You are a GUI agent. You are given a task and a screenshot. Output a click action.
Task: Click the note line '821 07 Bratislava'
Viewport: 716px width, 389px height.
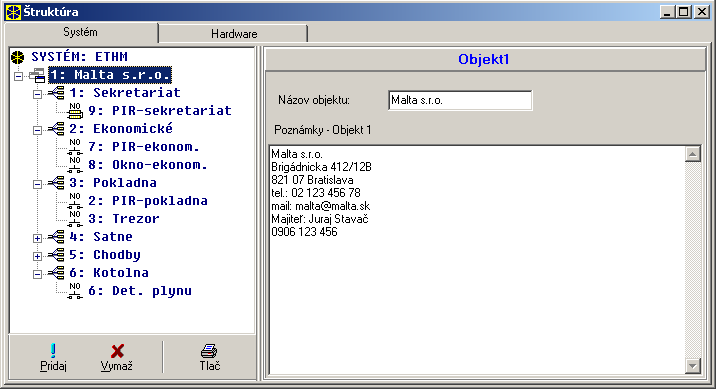[x=312, y=180]
